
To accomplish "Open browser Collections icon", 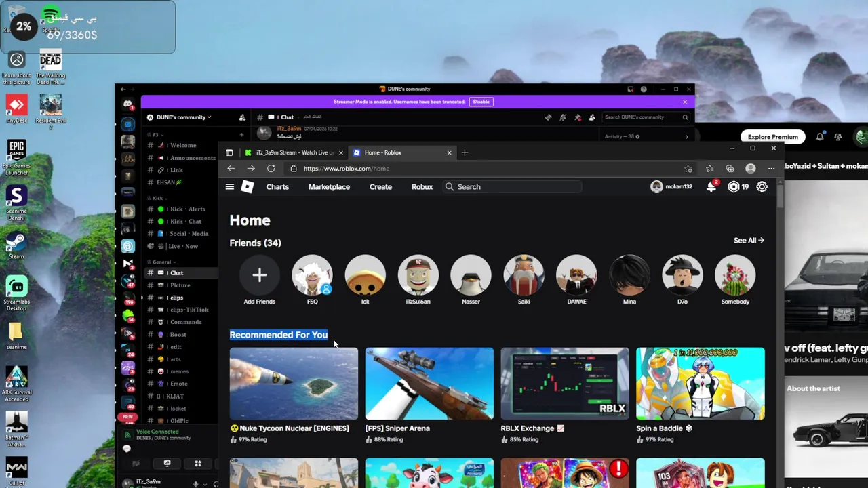I will [x=730, y=169].
